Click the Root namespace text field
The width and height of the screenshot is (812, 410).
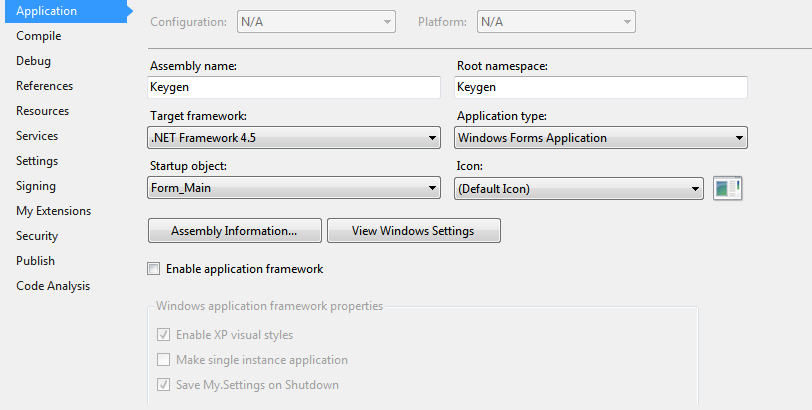tap(601, 88)
